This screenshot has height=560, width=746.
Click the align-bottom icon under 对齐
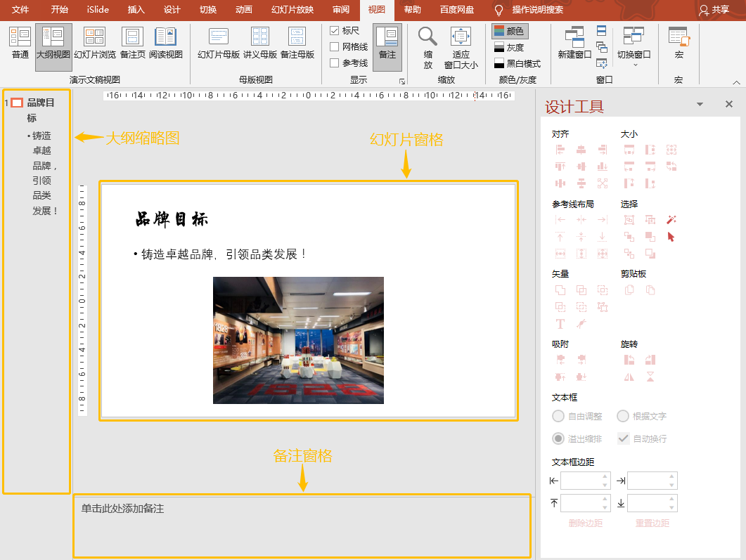coord(603,167)
